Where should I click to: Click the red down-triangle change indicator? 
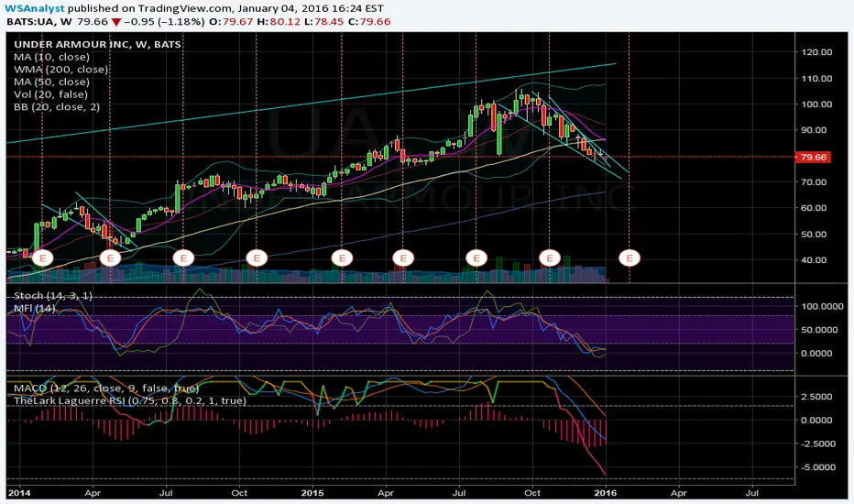pos(116,22)
